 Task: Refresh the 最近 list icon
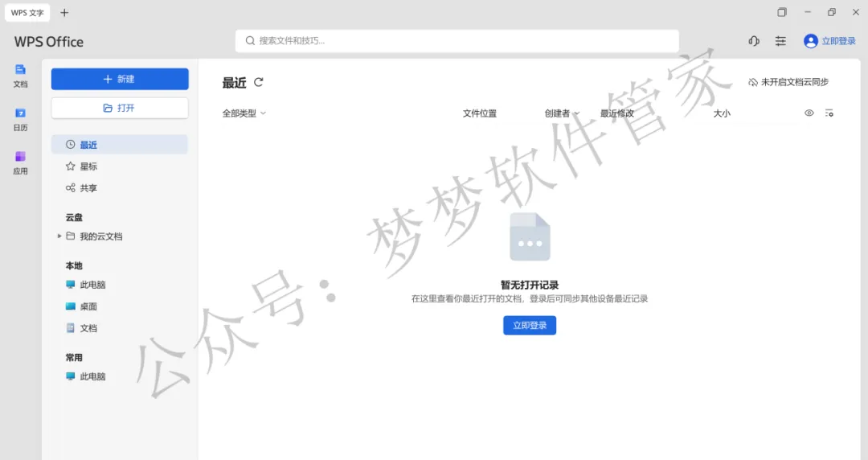tap(259, 82)
